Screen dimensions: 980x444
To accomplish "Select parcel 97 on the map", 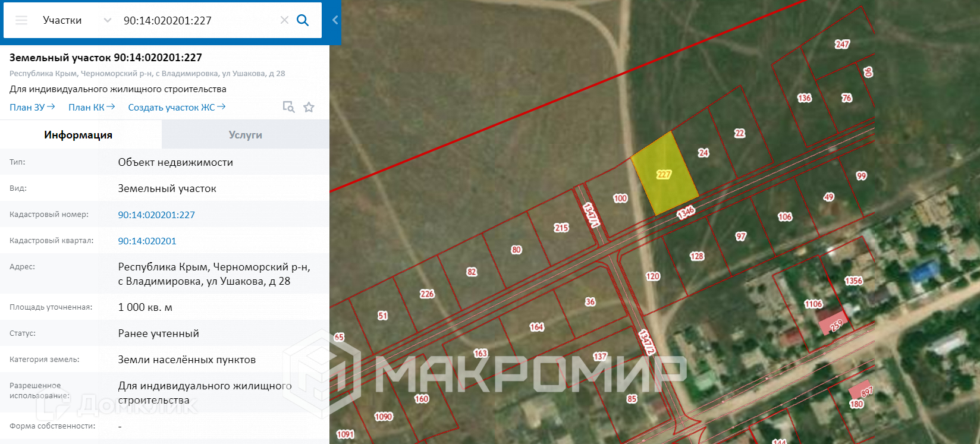I will (741, 237).
